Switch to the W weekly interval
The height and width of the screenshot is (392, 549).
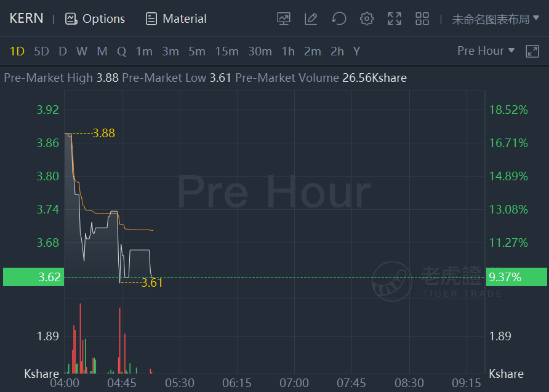click(82, 52)
